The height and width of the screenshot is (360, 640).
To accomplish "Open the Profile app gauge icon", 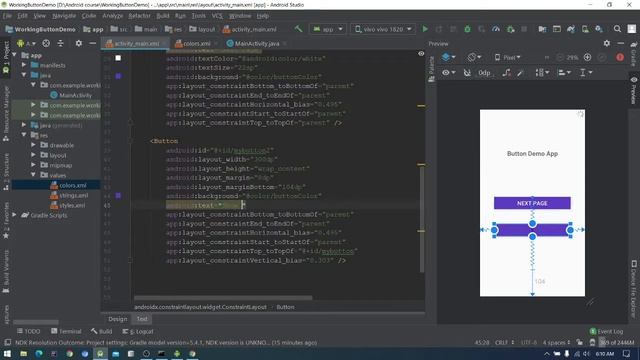I will pos(496,29).
